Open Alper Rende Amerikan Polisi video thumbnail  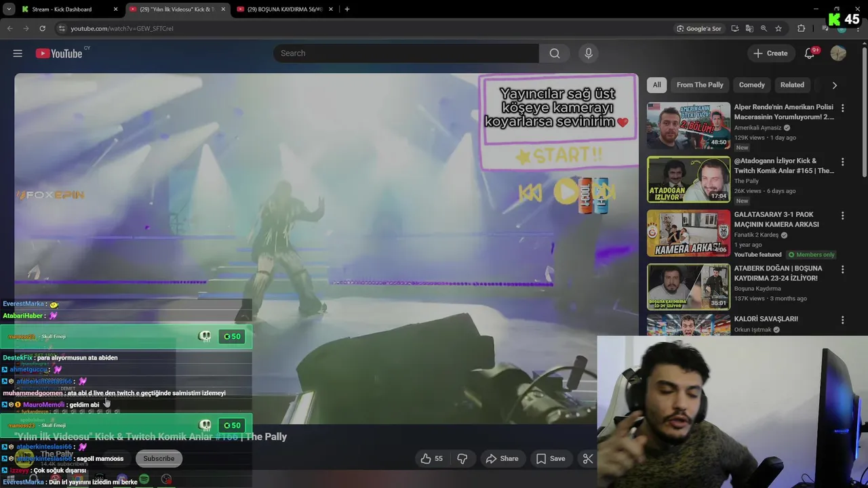click(x=688, y=126)
